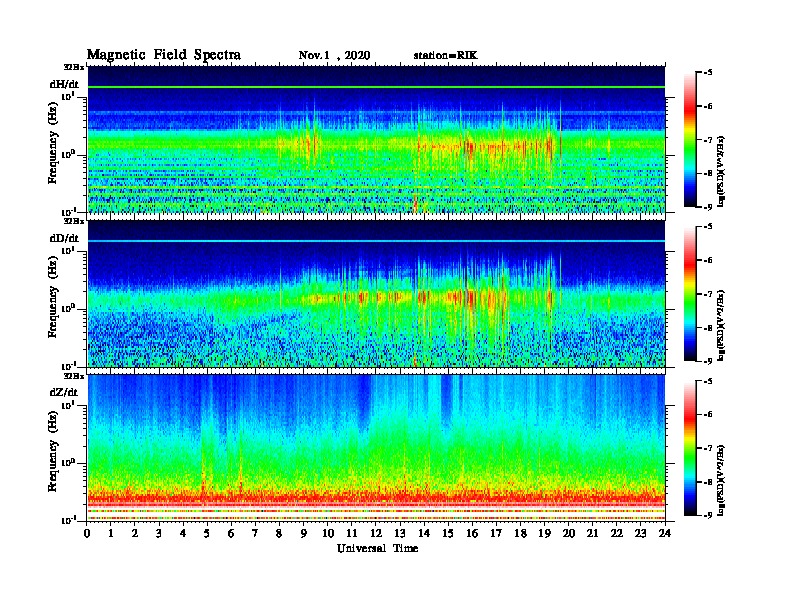Click hour 11 on the Universal Time axis
Viewport: 792px width, 612px height.
(x=352, y=534)
